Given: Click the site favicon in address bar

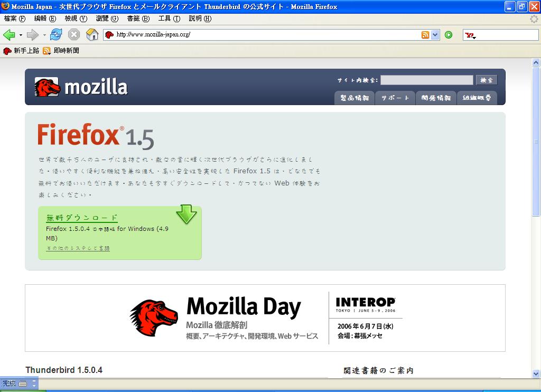Looking at the screenshot, I should point(109,34).
